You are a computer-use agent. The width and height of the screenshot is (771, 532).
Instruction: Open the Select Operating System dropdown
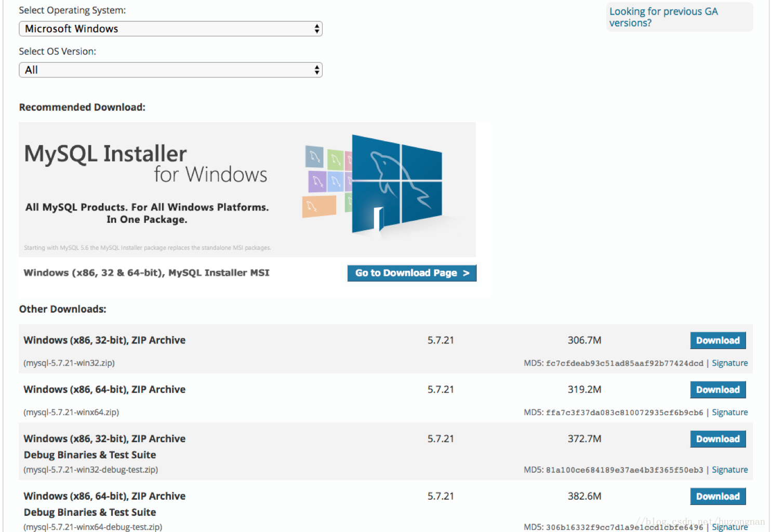coord(170,29)
